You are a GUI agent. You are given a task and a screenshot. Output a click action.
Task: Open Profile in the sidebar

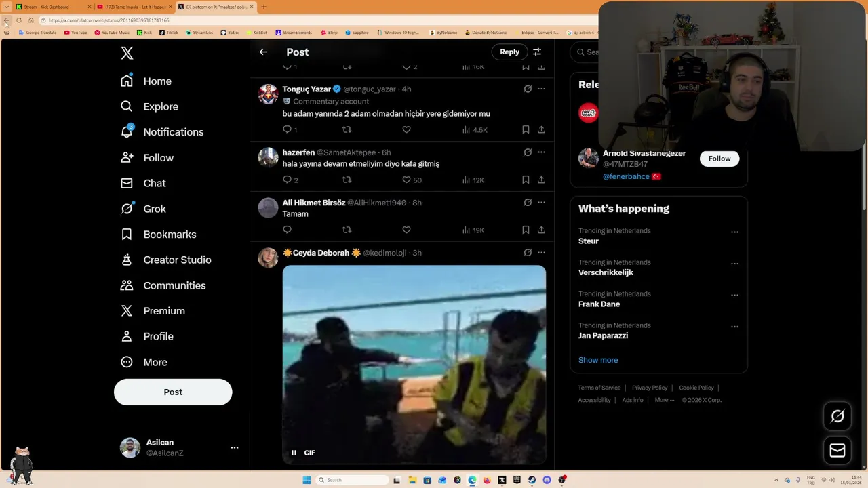tap(147, 336)
